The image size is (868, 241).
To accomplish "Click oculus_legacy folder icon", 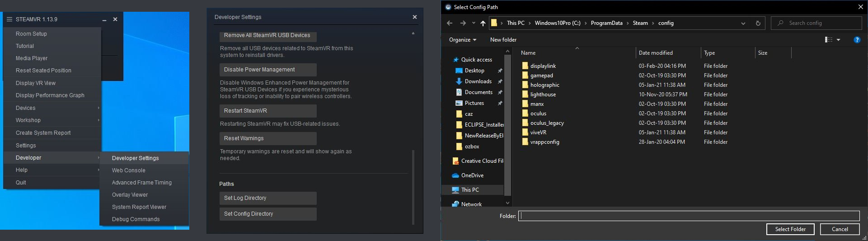I will pyautogui.click(x=525, y=123).
